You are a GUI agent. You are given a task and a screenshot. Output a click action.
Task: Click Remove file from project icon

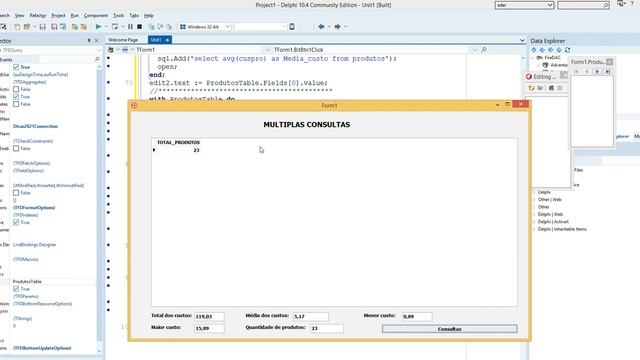[84, 27]
